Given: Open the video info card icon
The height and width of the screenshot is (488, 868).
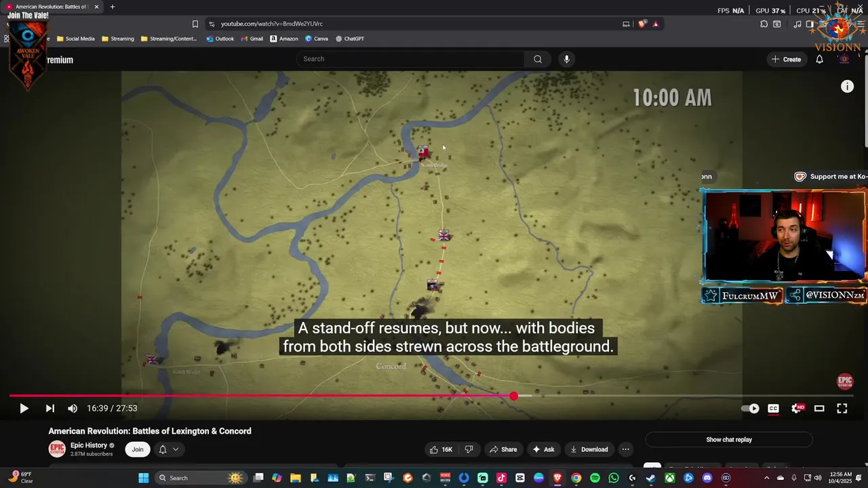Looking at the screenshot, I should [847, 86].
